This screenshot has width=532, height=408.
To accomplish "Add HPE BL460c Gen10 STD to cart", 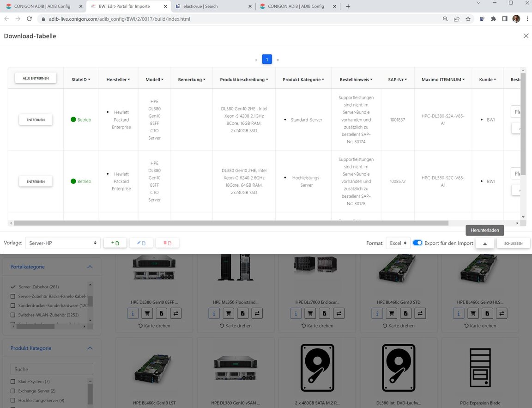I will (x=392, y=313).
